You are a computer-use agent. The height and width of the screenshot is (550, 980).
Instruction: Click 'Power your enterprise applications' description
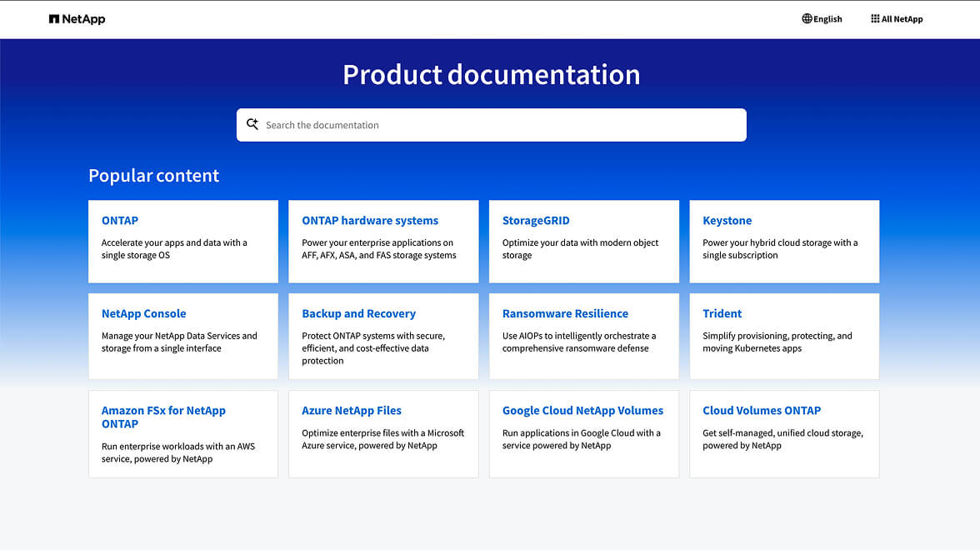pos(378,248)
